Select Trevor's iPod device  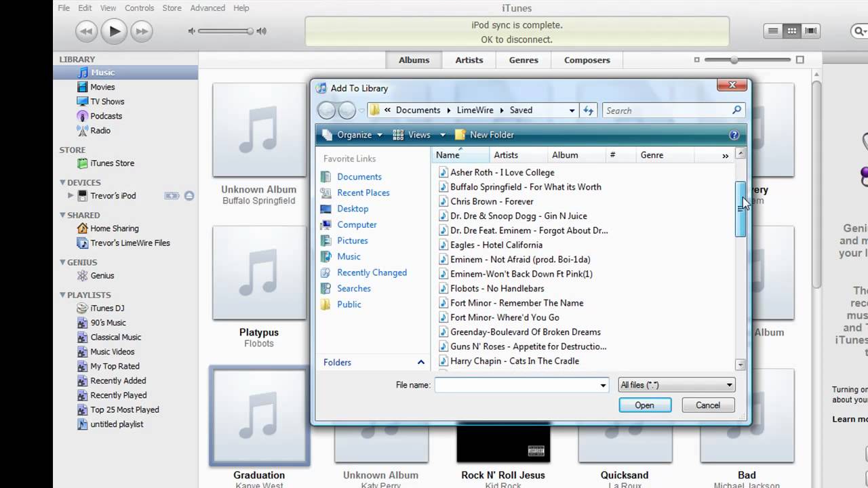click(113, 195)
